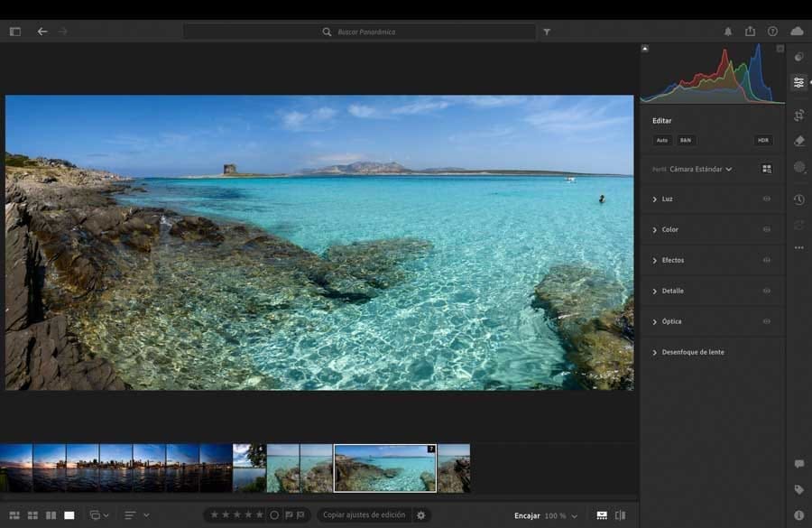
Task: Toggle HDR editing mode
Action: point(763,141)
